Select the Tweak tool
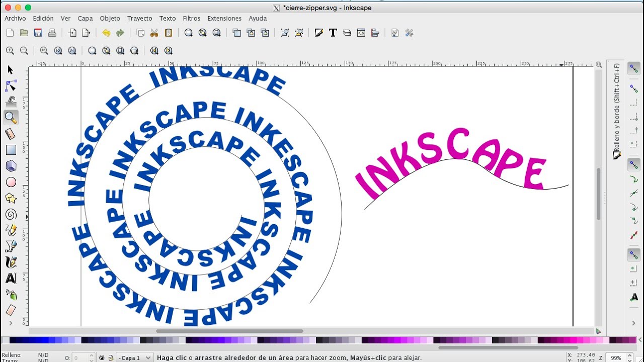The height and width of the screenshot is (362, 644). 11,102
